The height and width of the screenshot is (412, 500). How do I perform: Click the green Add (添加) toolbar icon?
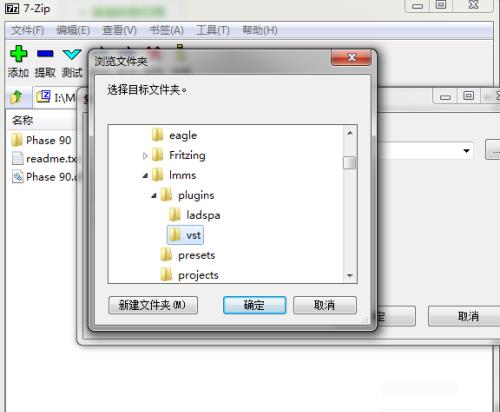[18, 54]
